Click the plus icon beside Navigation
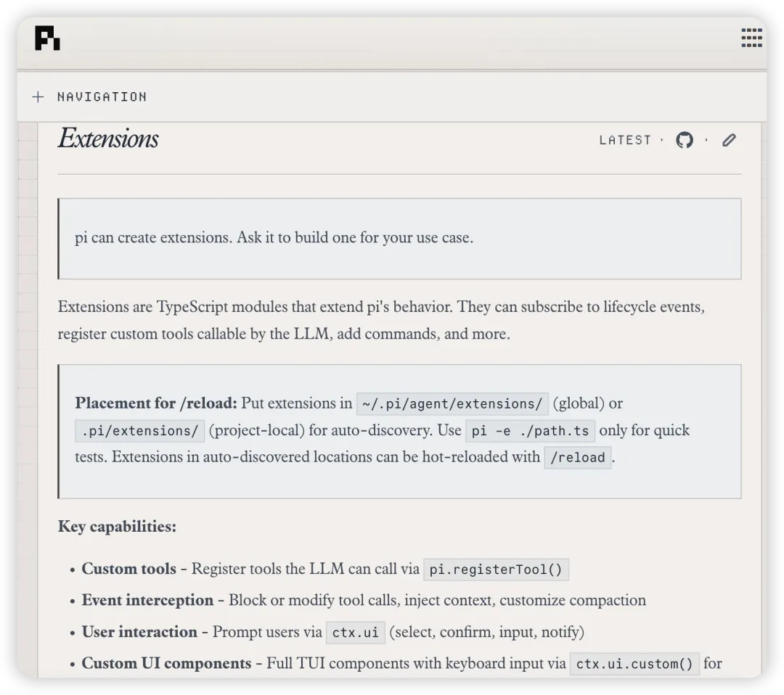This screenshot has height=695, width=784. 38,97
